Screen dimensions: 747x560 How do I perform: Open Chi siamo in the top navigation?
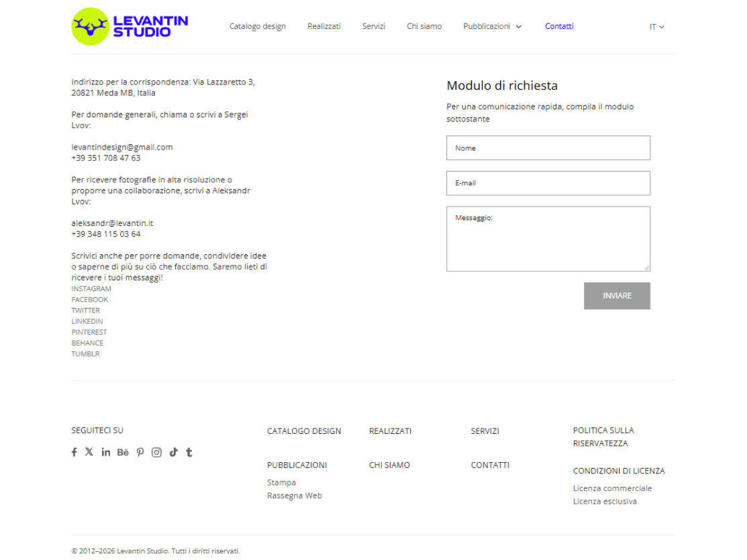424,26
